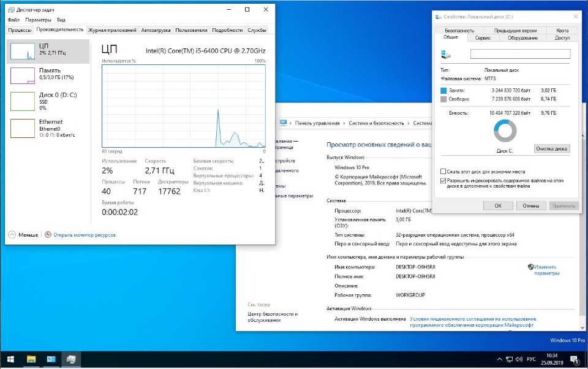The image size is (588, 369).
Task: Click OK in disk properties dialog
Action: coord(497,206)
